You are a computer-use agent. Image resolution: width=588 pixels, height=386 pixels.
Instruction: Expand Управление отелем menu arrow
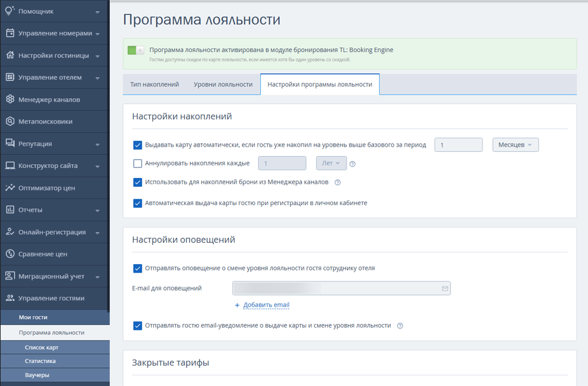click(x=97, y=78)
